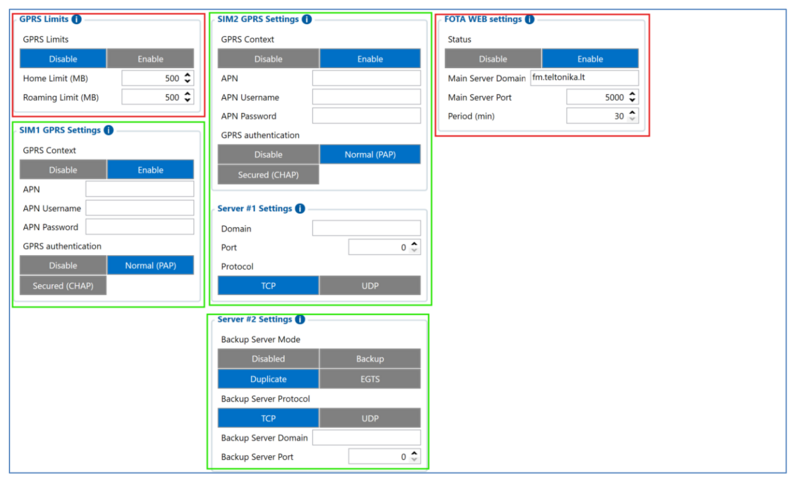Viewport: 800px width, 479px height.
Task: Focus the Backup Server Domain field
Action: (x=366, y=438)
